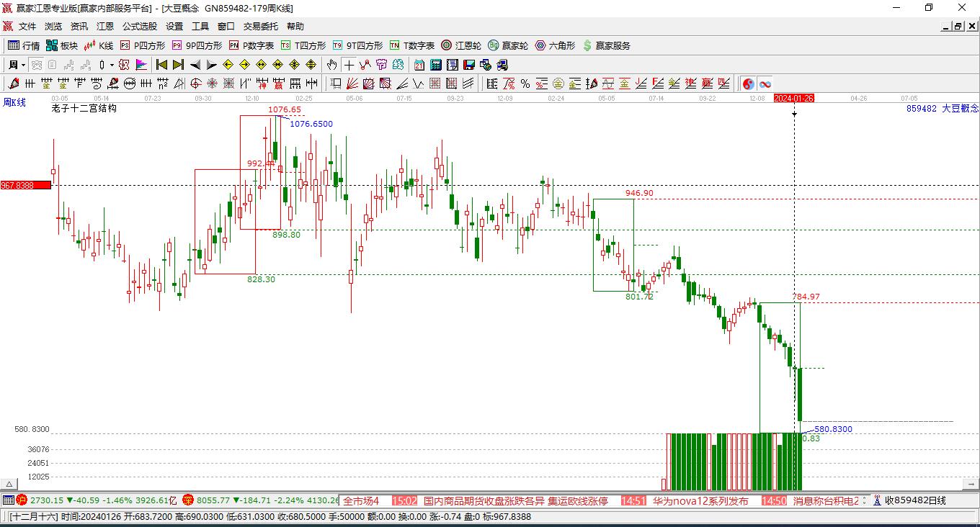The image size is (980, 527).
Task: Jump to the first bar
Action: (x=161, y=65)
